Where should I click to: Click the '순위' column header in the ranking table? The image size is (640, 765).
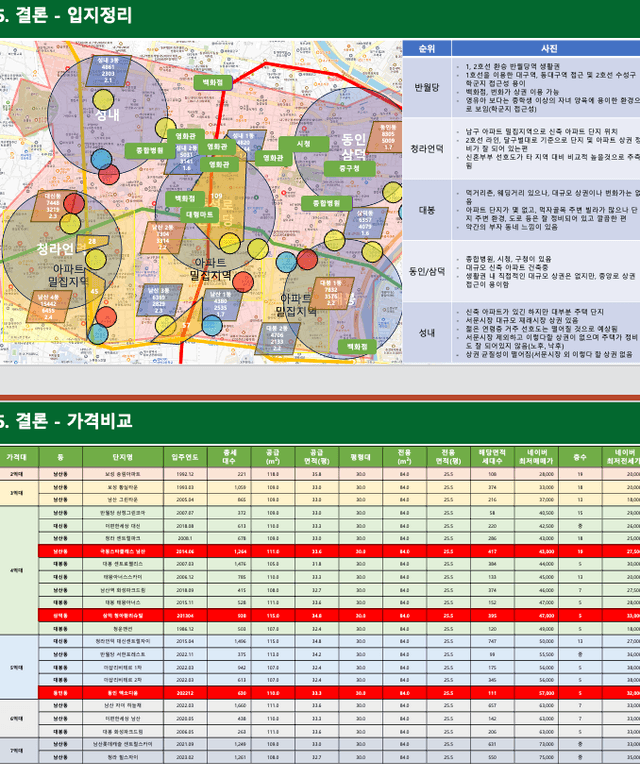click(x=427, y=48)
